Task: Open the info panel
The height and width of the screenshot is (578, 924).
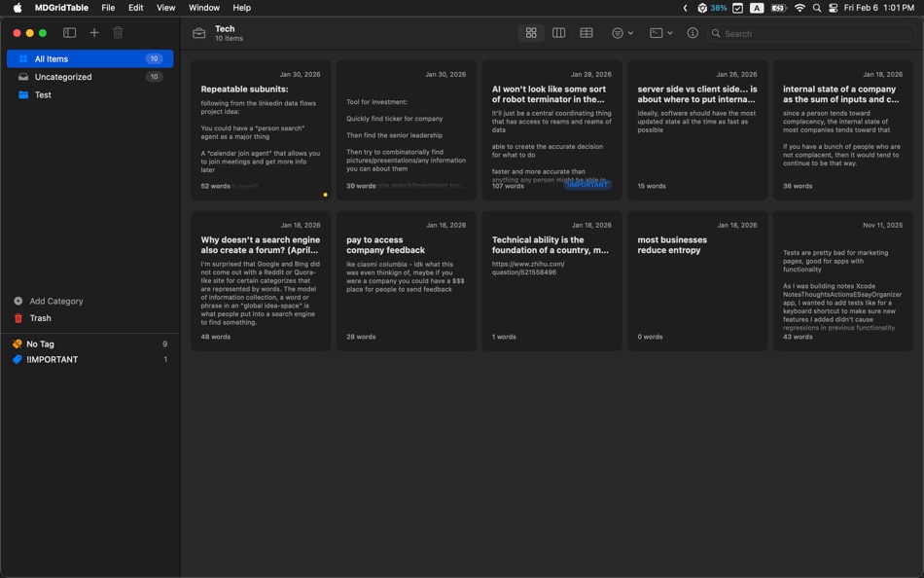Action: click(x=691, y=32)
